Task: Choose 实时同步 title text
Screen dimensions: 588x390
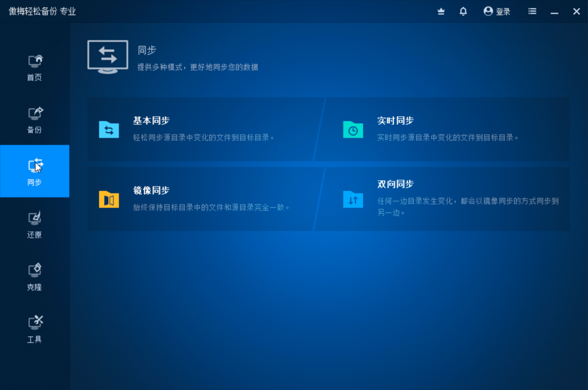Action: click(395, 121)
